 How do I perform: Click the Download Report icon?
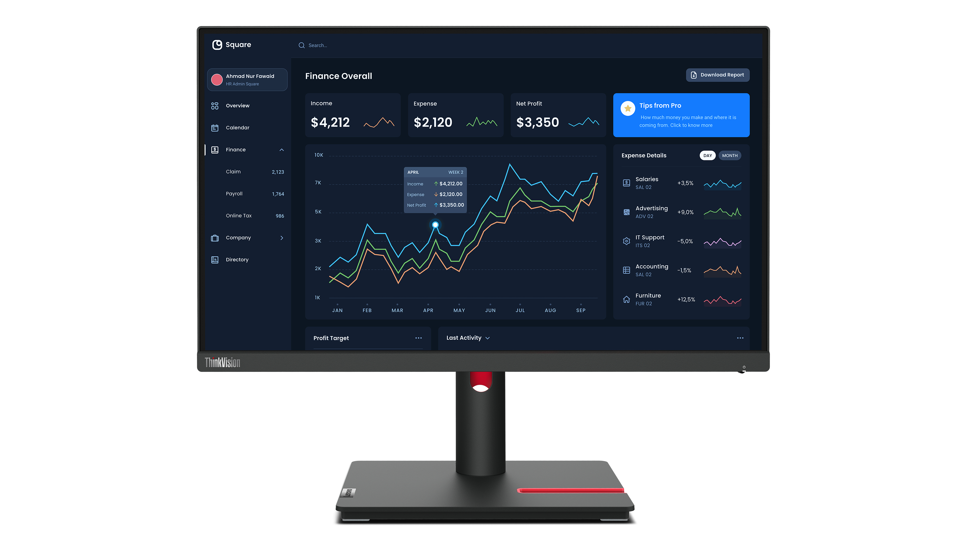694,75
